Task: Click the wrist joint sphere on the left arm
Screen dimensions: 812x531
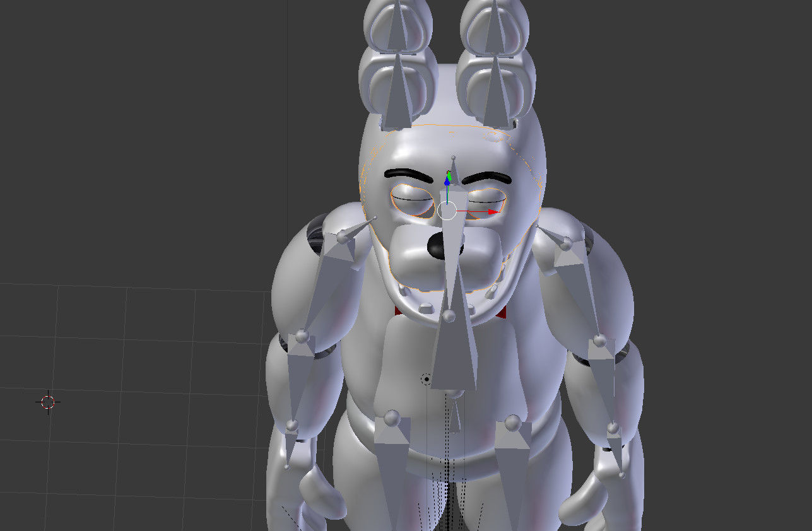Action: pyautogui.click(x=291, y=426)
